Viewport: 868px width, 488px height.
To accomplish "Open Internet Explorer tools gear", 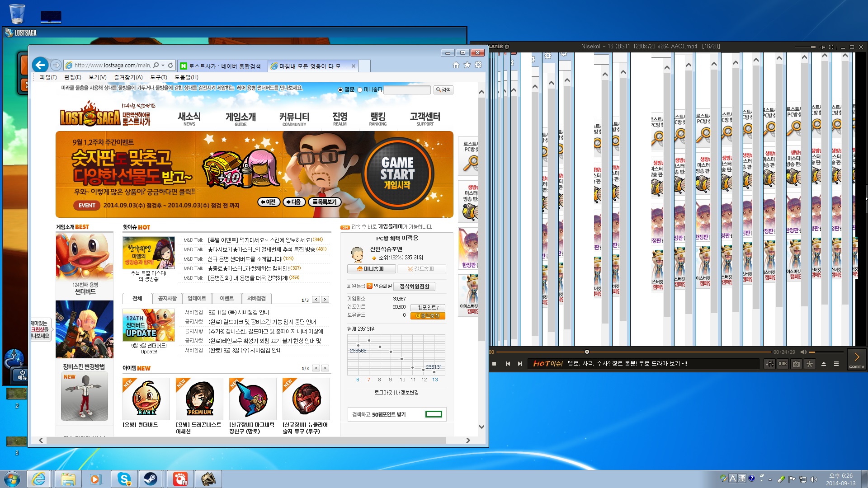I will [x=478, y=65].
